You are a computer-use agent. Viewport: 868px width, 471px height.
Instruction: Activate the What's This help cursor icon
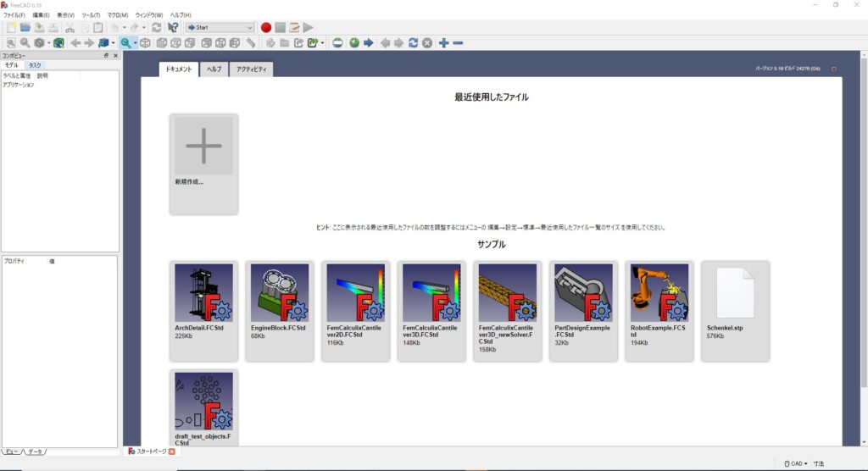coord(173,28)
